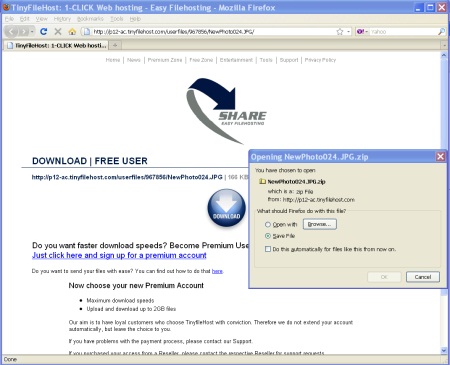Click the 'here' link about sending files
Viewport: 450px width, 365px height.
point(217,271)
